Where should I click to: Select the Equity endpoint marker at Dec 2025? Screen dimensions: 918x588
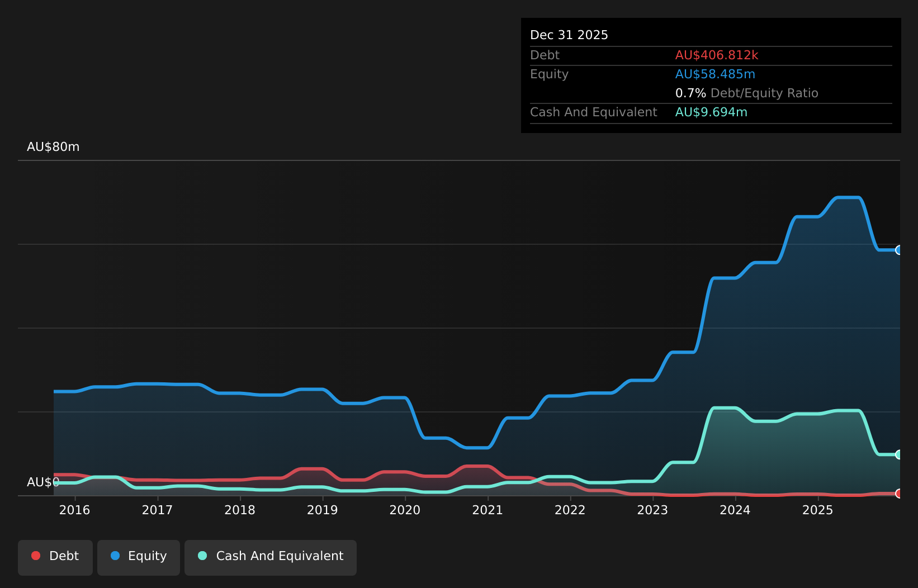coord(899,250)
